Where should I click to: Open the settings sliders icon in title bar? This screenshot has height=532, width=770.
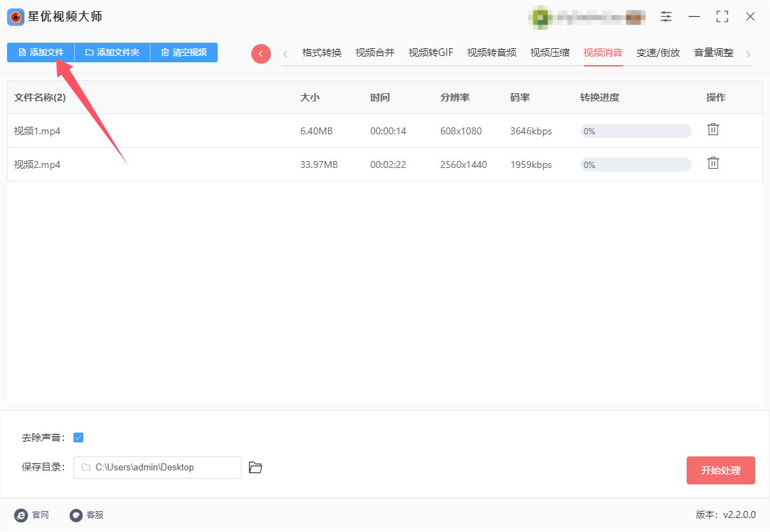(x=666, y=17)
